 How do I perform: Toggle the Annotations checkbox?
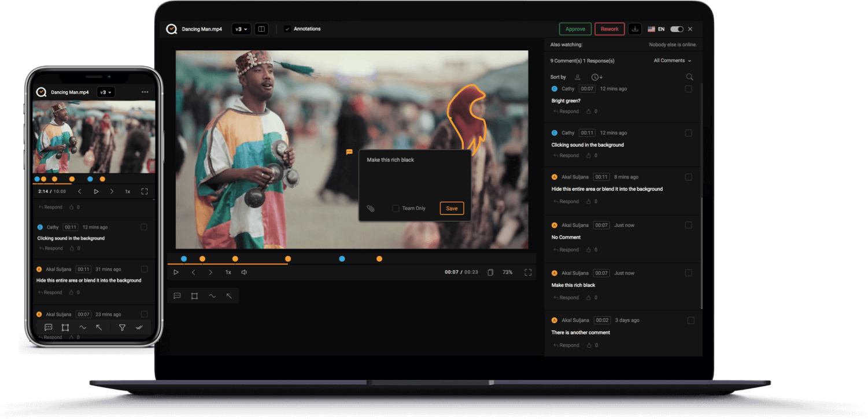tap(287, 28)
